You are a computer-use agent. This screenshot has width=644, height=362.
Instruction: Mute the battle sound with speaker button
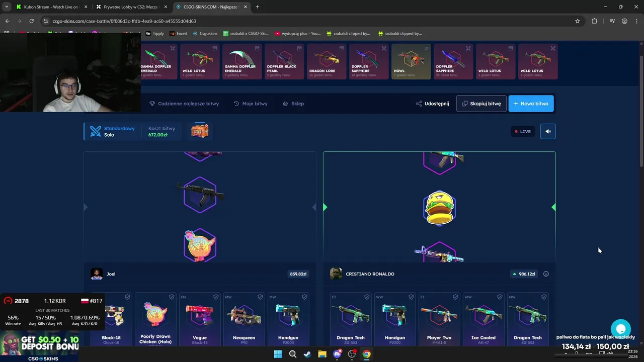pos(548,131)
